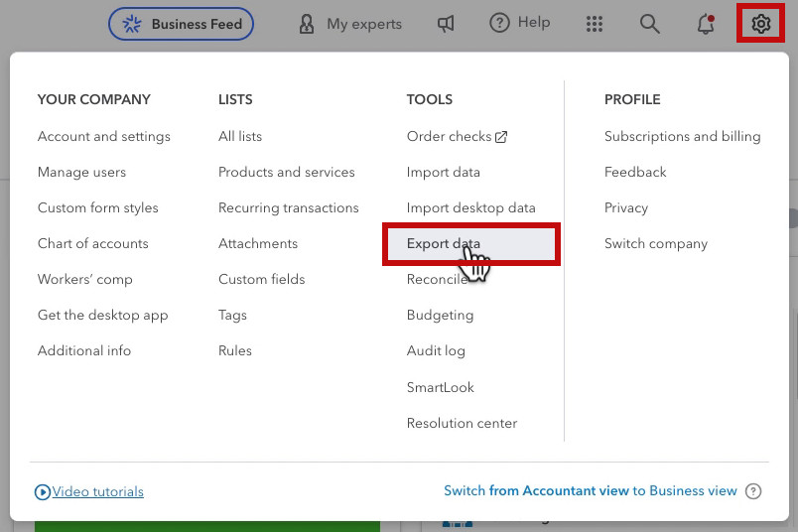The width and height of the screenshot is (798, 532).
Task: View the Audit log
Action: [436, 350]
